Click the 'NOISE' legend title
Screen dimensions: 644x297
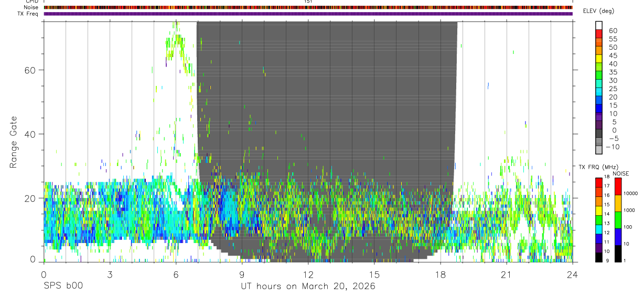click(620, 173)
